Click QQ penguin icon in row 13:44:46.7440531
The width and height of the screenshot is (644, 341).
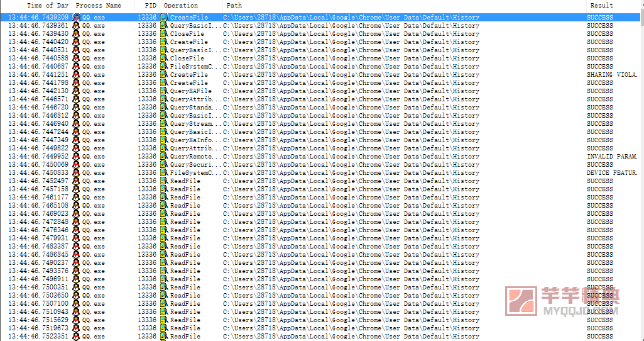pos(77,50)
